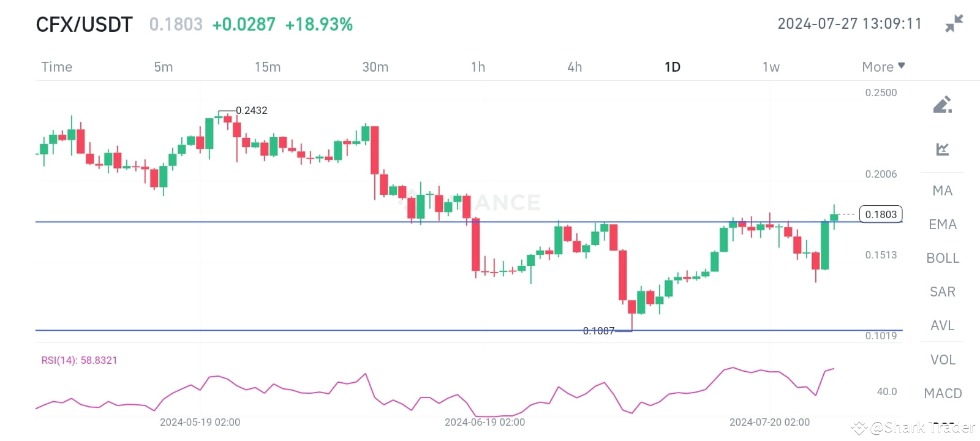Enable Bollinger Bands via BOLL
Image resolution: width=980 pixels, height=441 pixels.
point(942,258)
